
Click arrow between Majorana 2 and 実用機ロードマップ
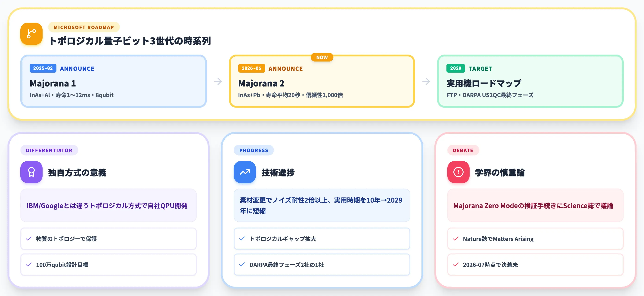(426, 81)
